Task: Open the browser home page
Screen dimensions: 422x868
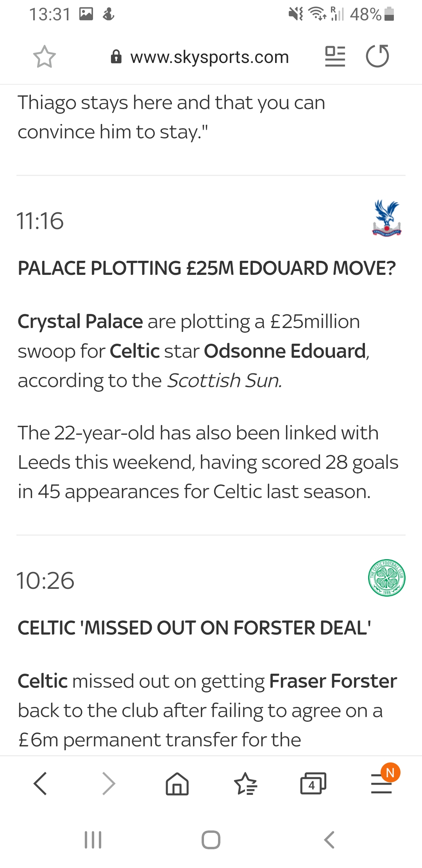Action: 177,784
